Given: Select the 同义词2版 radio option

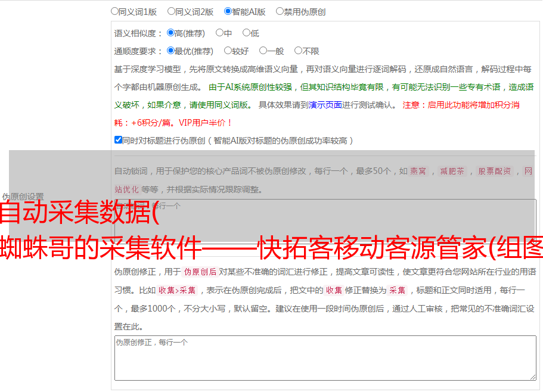Looking at the screenshot, I should (171, 11).
